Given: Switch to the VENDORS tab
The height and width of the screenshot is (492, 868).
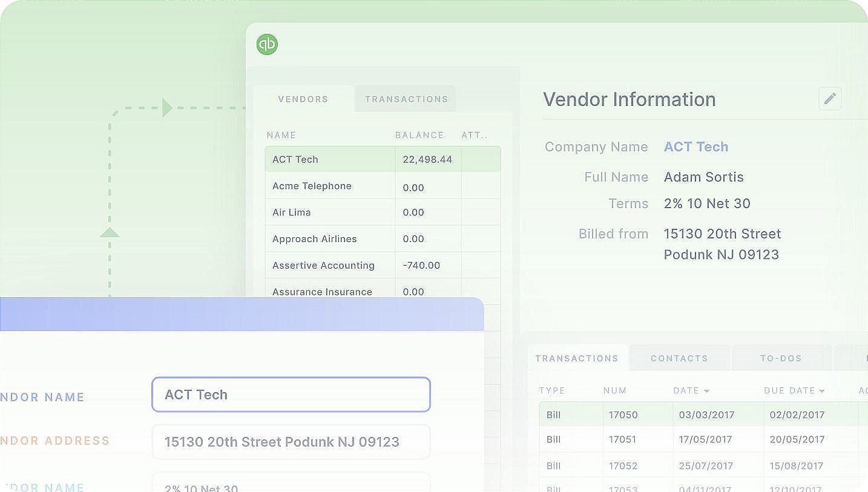Looking at the screenshot, I should click(303, 99).
